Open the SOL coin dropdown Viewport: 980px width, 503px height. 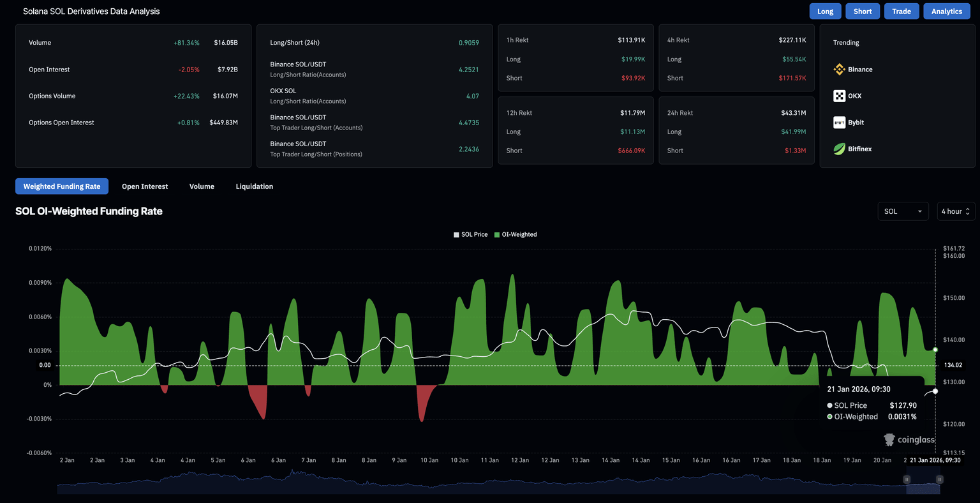[x=903, y=211]
